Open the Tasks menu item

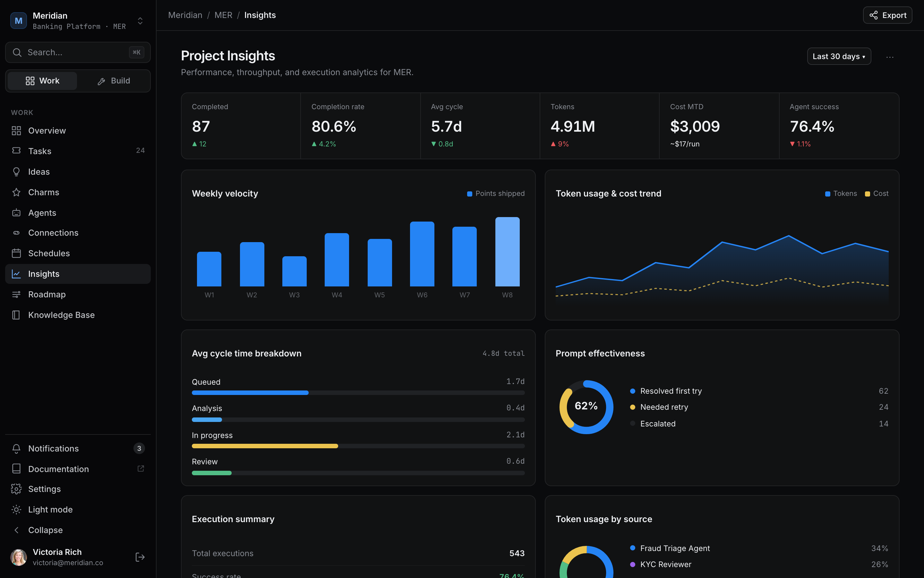coord(78,151)
